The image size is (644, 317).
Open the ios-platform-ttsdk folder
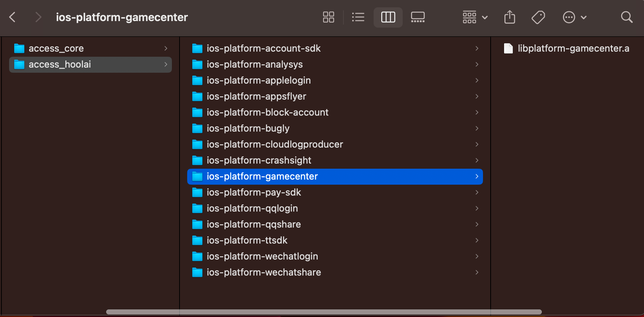(335, 240)
